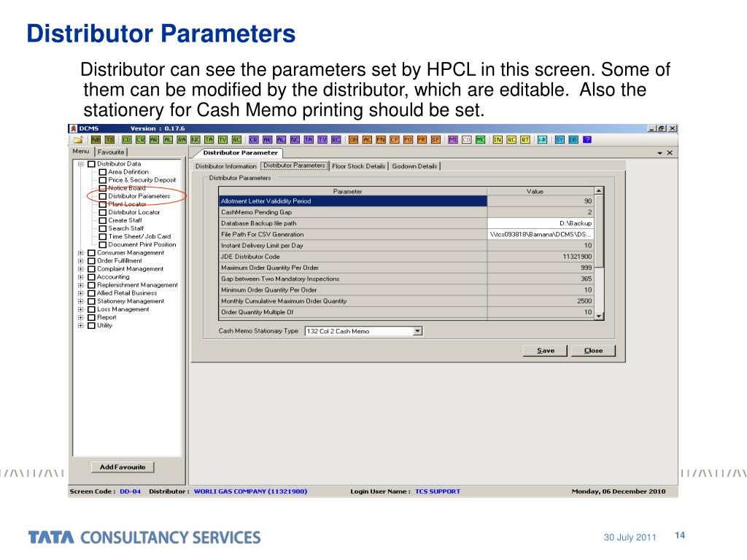Viewport: 747px width, 560px height.
Task: Click the panel list dropdown arrow
Action: [659, 153]
